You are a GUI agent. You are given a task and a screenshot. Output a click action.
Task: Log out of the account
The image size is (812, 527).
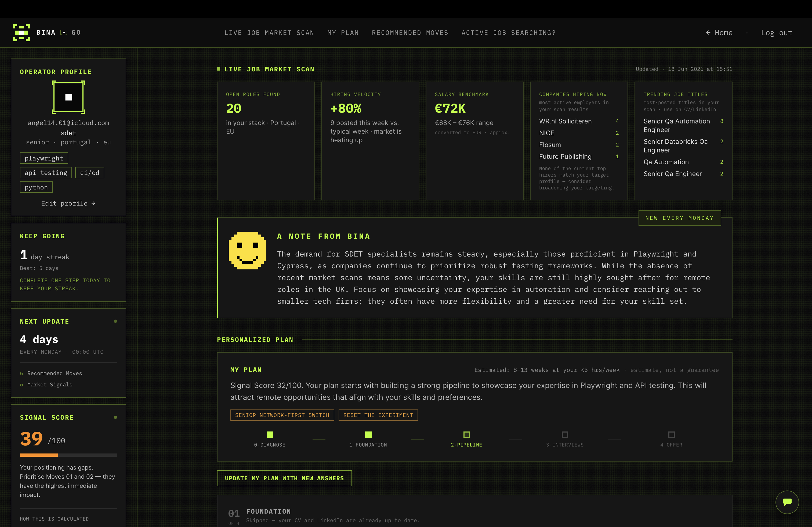(x=776, y=33)
